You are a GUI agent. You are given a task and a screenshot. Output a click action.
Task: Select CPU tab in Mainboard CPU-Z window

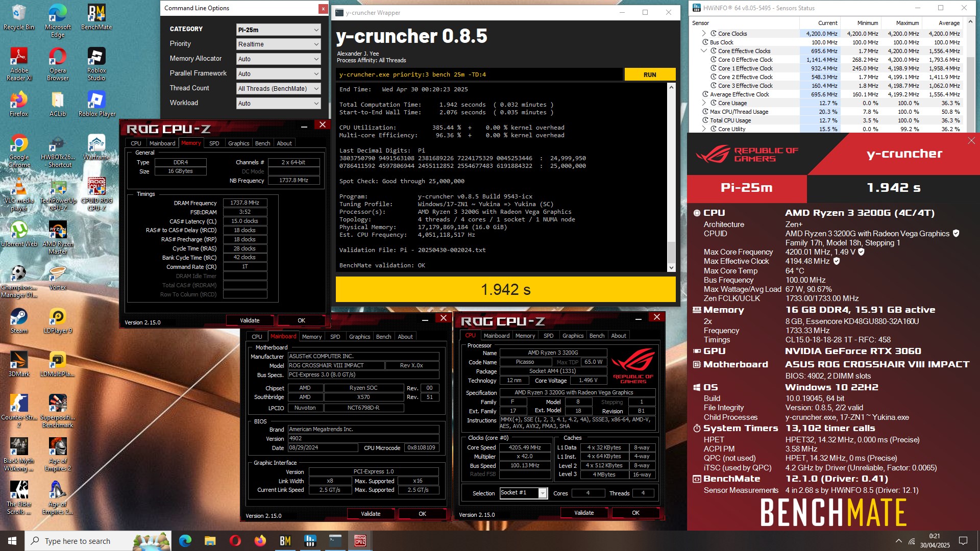[x=257, y=337]
